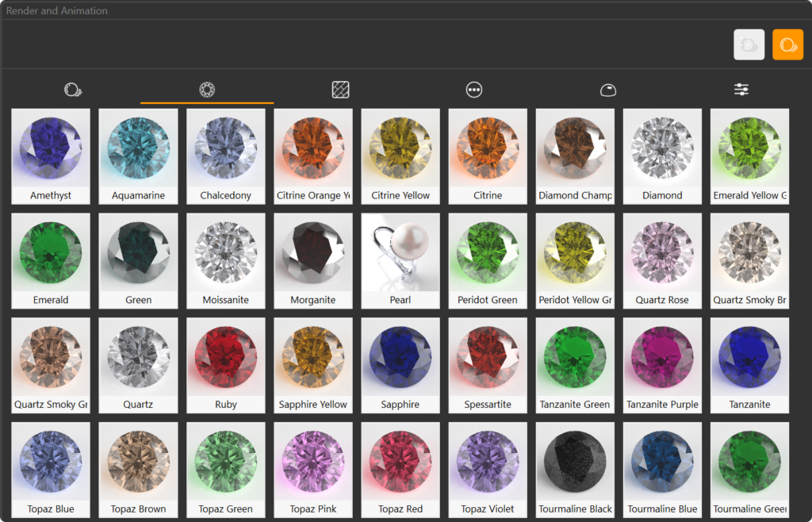Open the three-dots more materials tab
This screenshot has height=522, width=812.
pyautogui.click(x=474, y=90)
